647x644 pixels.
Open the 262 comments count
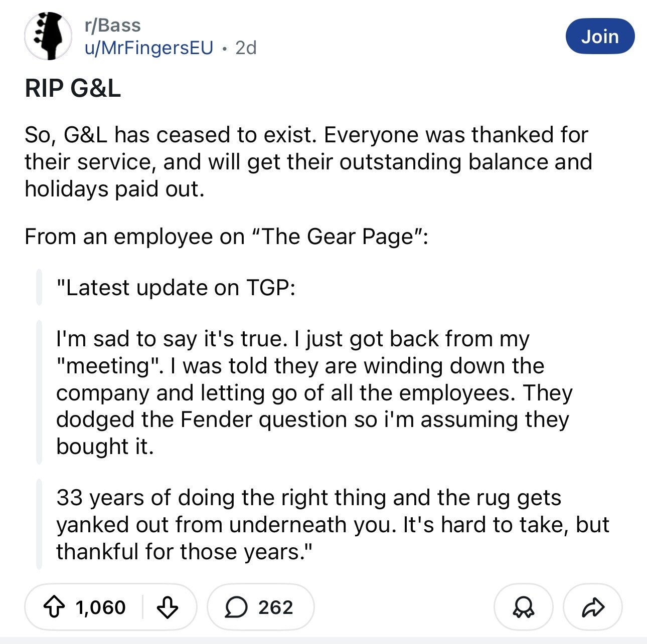pyautogui.click(x=275, y=607)
